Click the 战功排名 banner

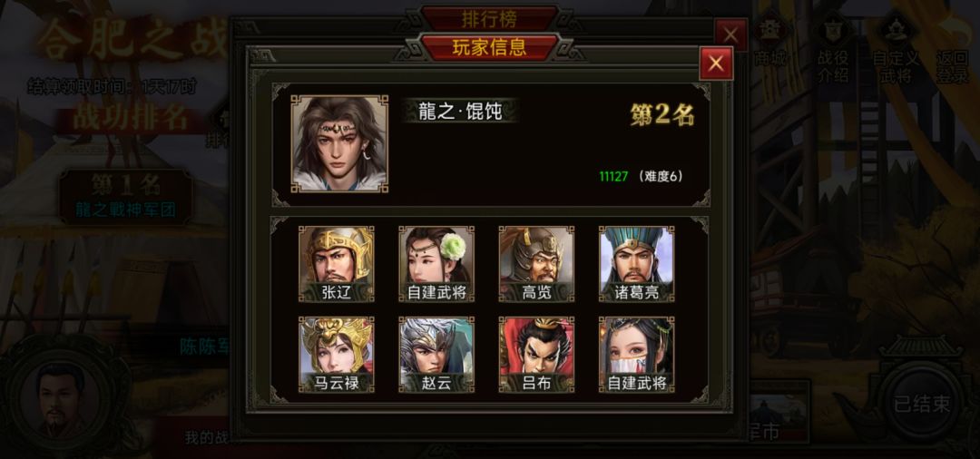[x=131, y=119]
